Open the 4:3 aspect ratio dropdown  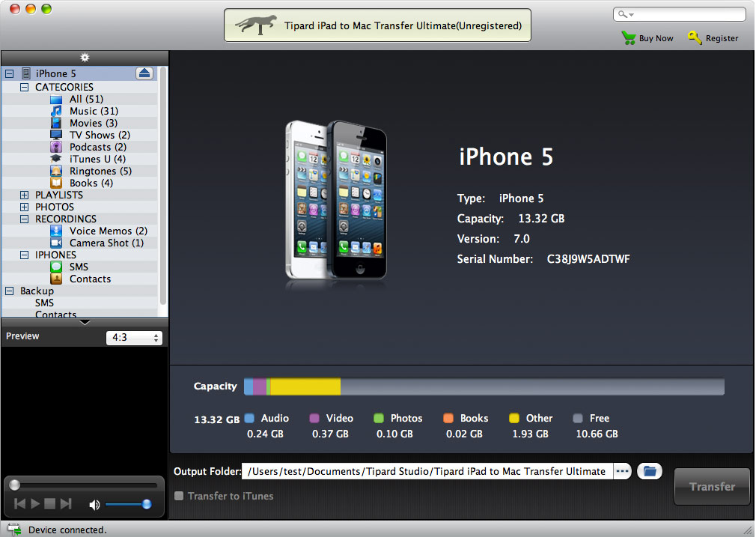pos(134,338)
